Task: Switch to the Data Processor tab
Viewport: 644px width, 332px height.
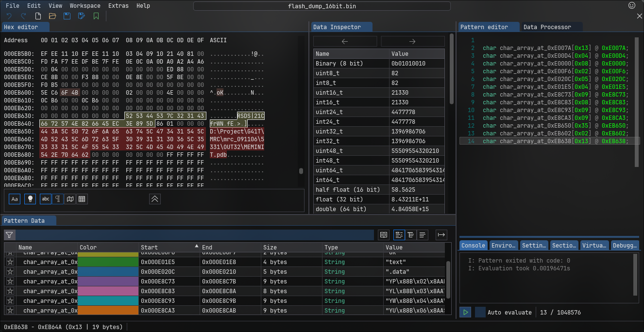Action: click(547, 27)
